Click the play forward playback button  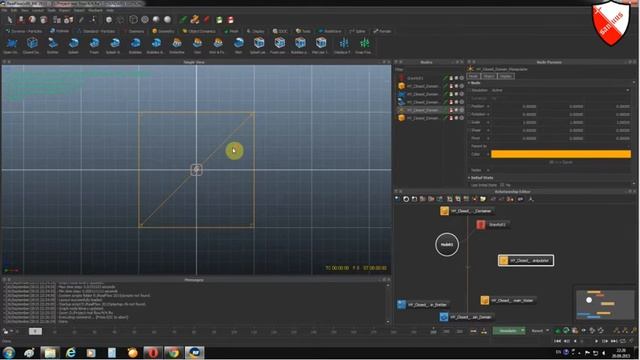coord(596,341)
